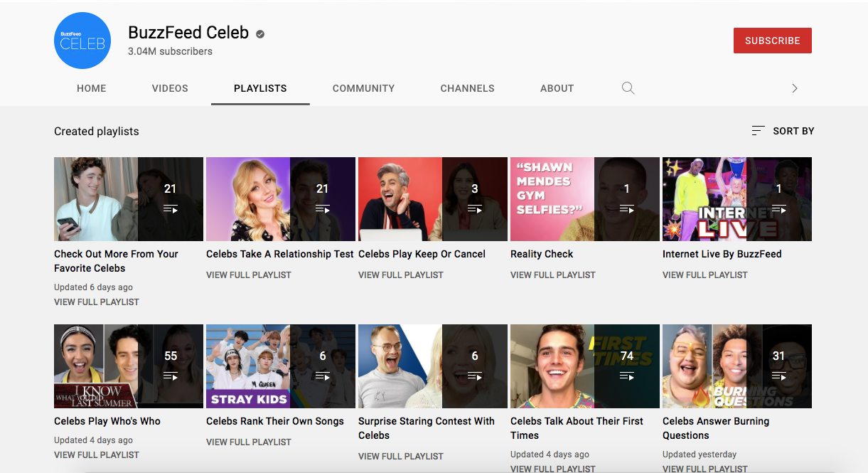Image resolution: width=868 pixels, height=473 pixels.
Task: Click the Created playlists heading
Action: coord(97,132)
